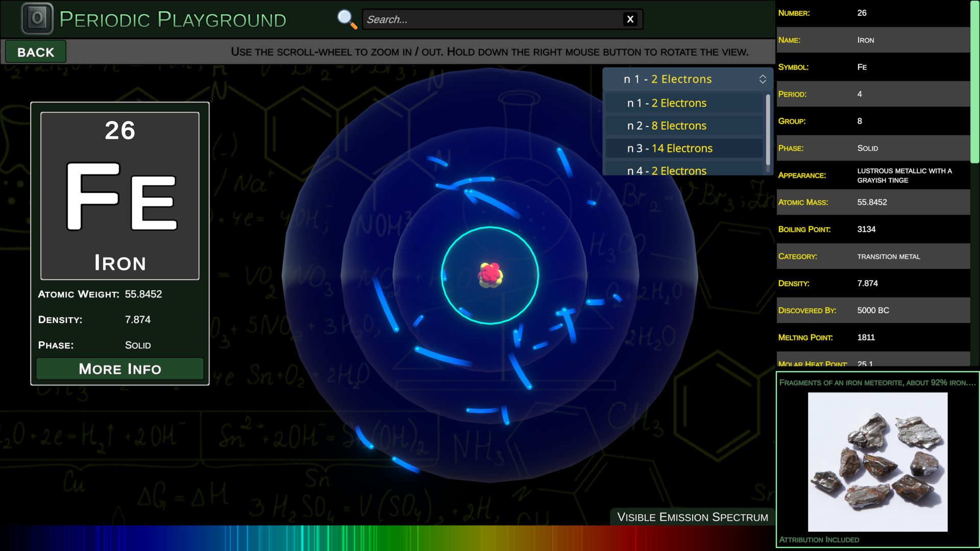Click the Discovered By value 5000 BC
This screenshot has height=551, width=980.
[x=873, y=311]
